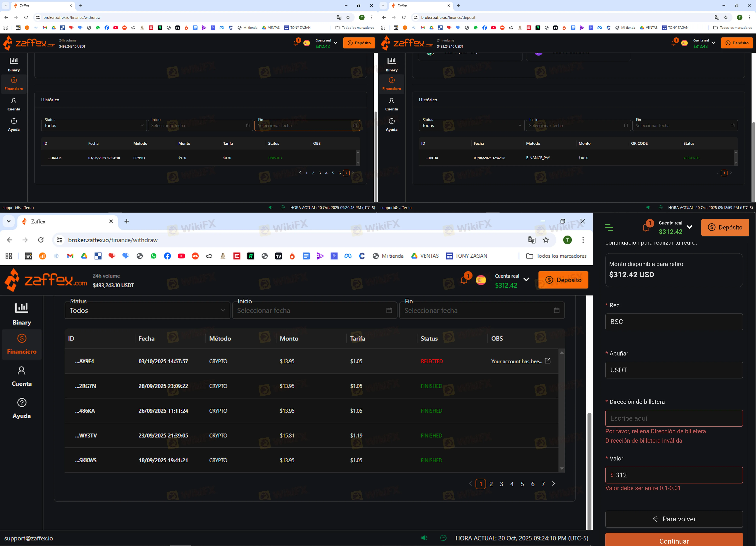Expand Cuenta real account chevron in right panel
The height and width of the screenshot is (546, 756).
click(x=689, y=227)
